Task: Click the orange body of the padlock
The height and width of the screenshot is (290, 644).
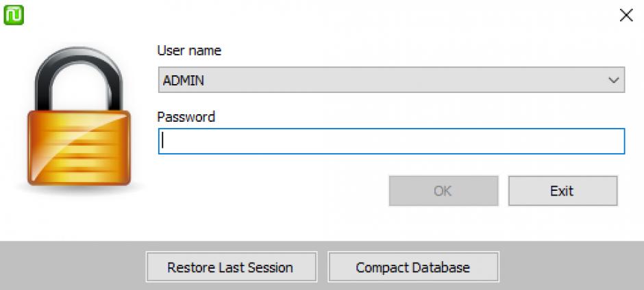Action: (x=78, y=147)
